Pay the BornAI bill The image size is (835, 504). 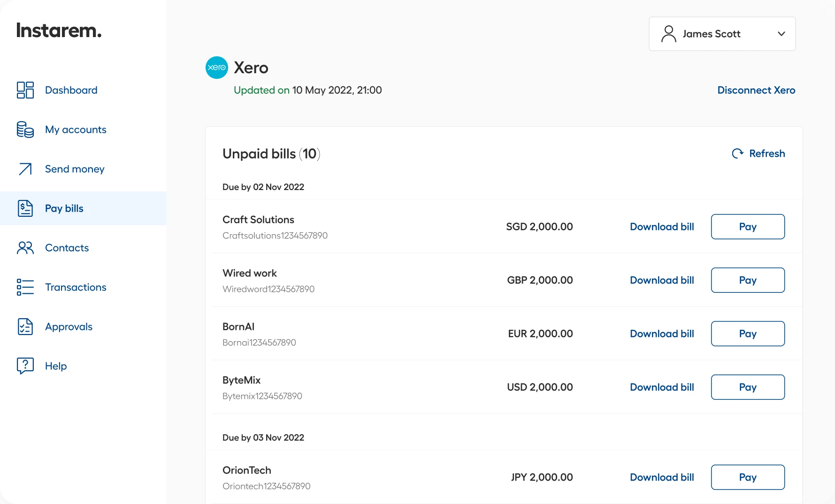click(748, 333)
